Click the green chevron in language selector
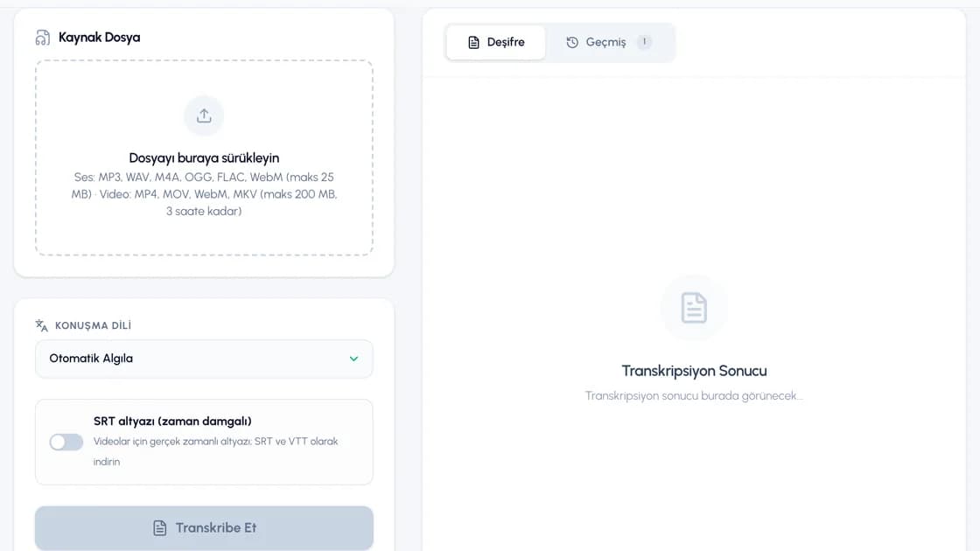 coord(353,359)
